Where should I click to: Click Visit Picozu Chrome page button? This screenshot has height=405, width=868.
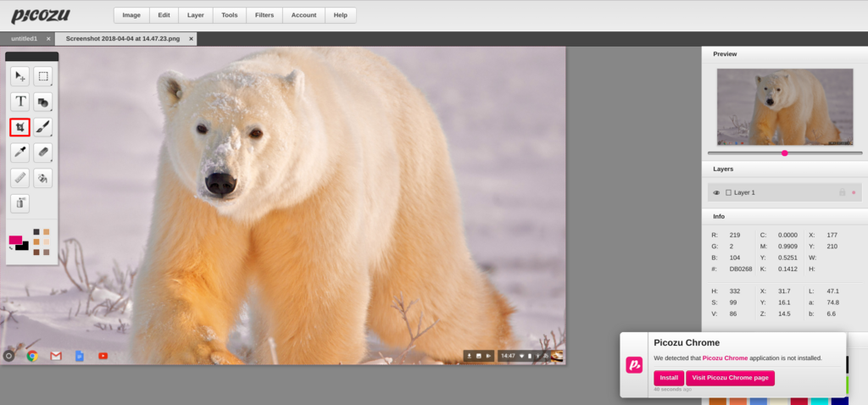730,378
